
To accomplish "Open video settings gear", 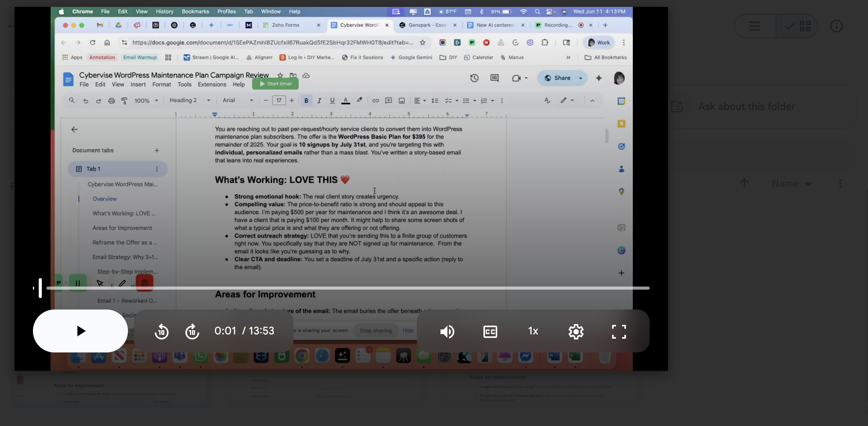I will pos(576,331).
